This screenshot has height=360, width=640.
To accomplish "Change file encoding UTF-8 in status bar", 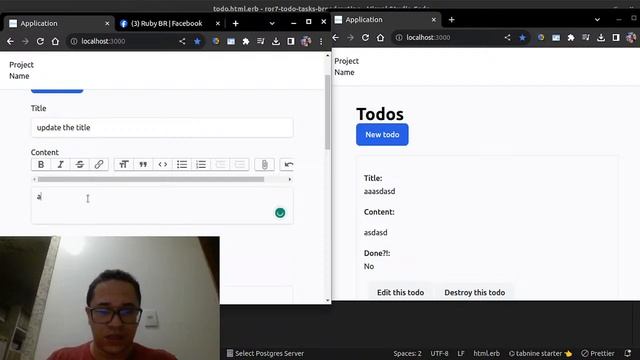I will pos(439,353).
